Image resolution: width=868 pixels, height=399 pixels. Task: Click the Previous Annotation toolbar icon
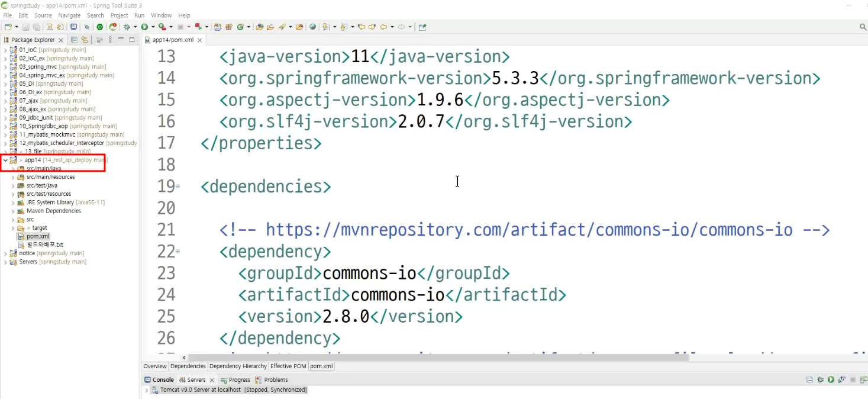click(343, 27)
